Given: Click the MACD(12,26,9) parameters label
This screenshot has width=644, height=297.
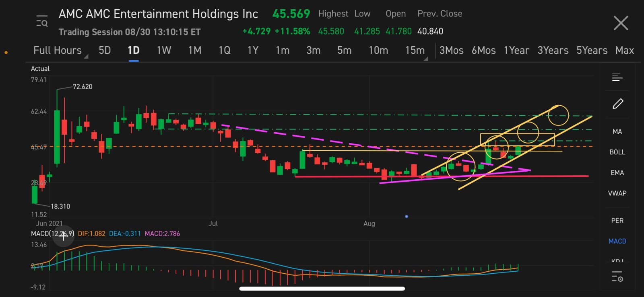Looking at the screenshot, I should point(52,234).
